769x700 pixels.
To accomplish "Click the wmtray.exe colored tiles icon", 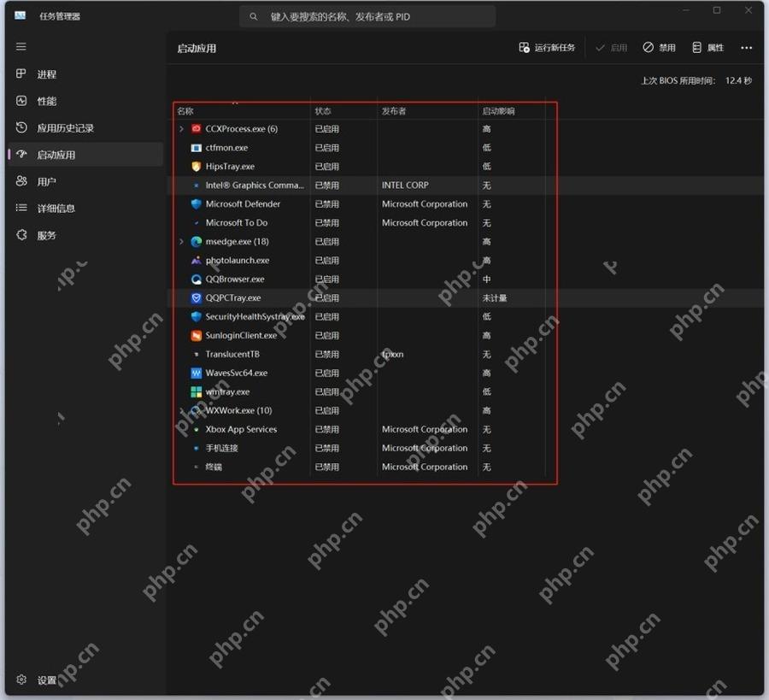I will 197,391.
